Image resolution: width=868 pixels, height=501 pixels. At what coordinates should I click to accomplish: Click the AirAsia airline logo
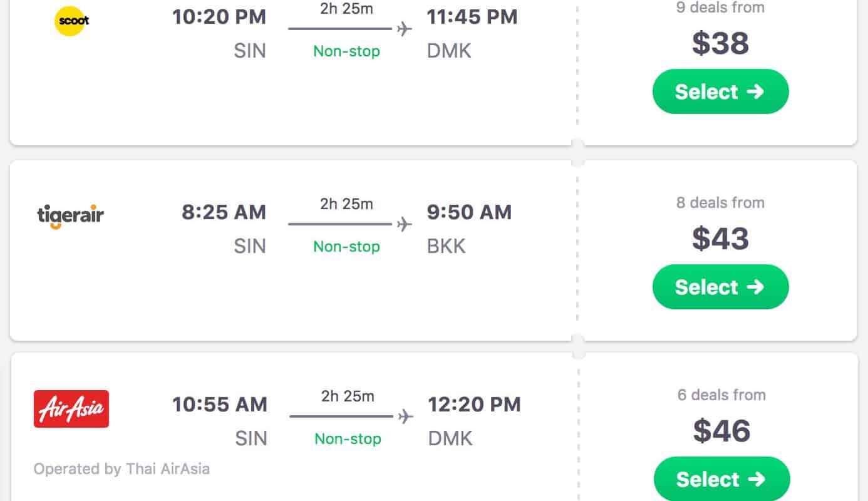pyautogui.click(x=71, y=409)
